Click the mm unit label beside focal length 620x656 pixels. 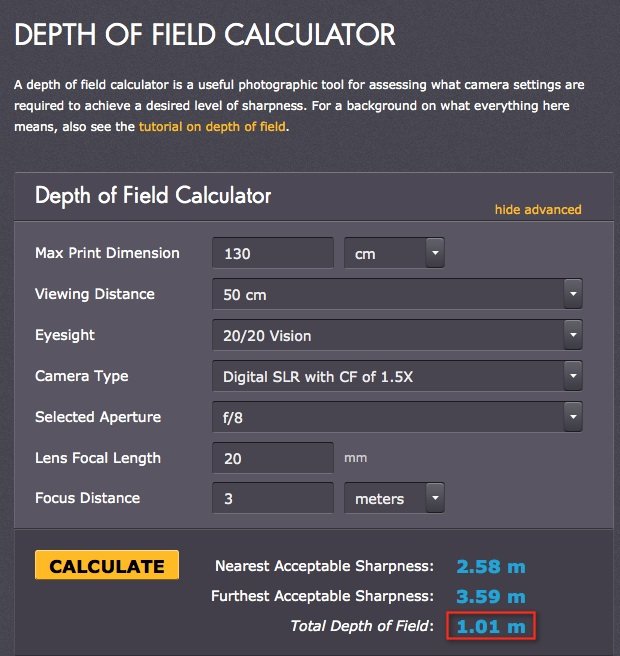click(355, 458)
